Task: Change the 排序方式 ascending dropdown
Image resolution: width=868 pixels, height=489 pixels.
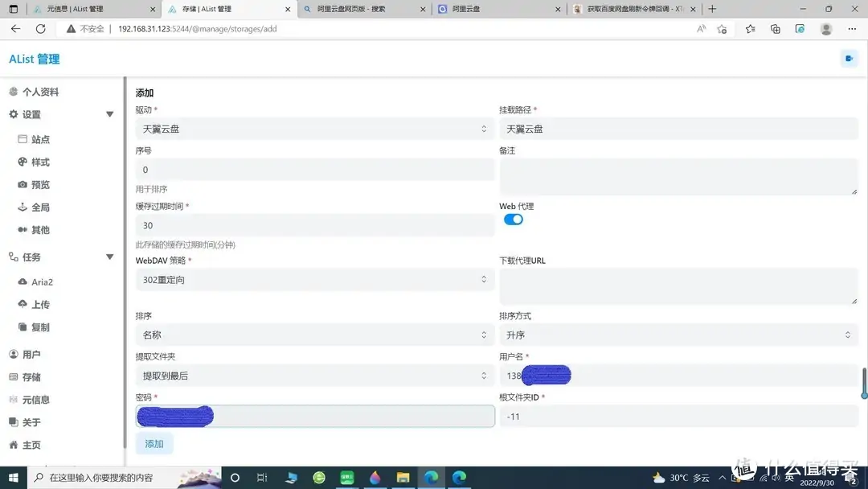Action: coord(679,335)
